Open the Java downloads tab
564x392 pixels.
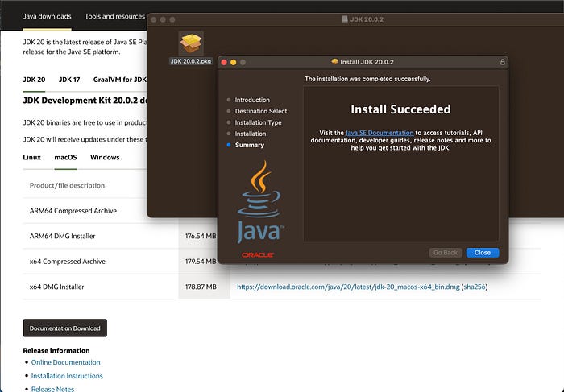(47, 16)
